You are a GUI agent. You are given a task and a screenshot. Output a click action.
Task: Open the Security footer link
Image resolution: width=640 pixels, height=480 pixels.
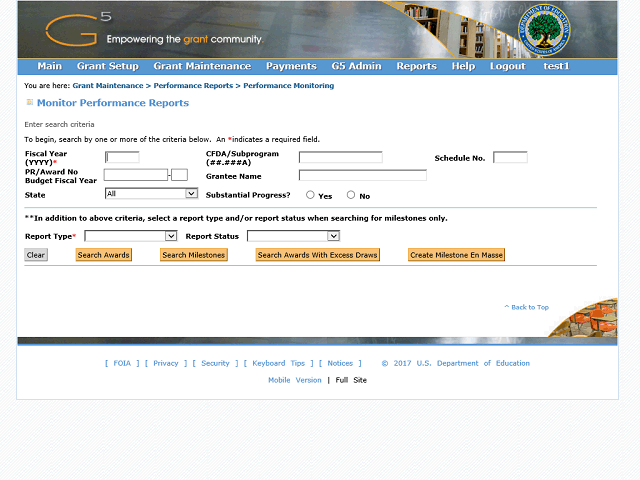click(x=215, y=363)
